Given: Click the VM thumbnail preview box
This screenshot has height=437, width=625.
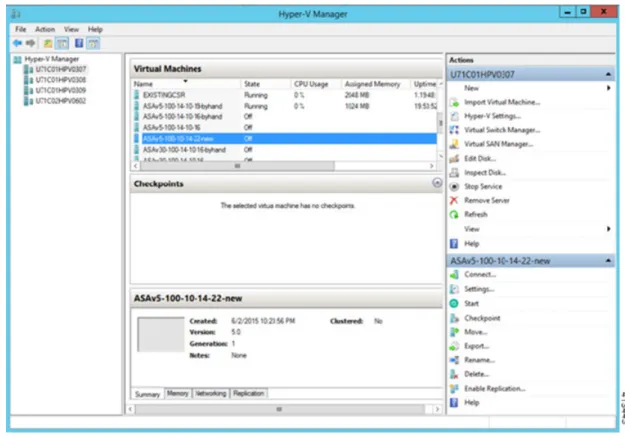Looking at the screenshot, I should pyautogui.click(x=161, y=335).
